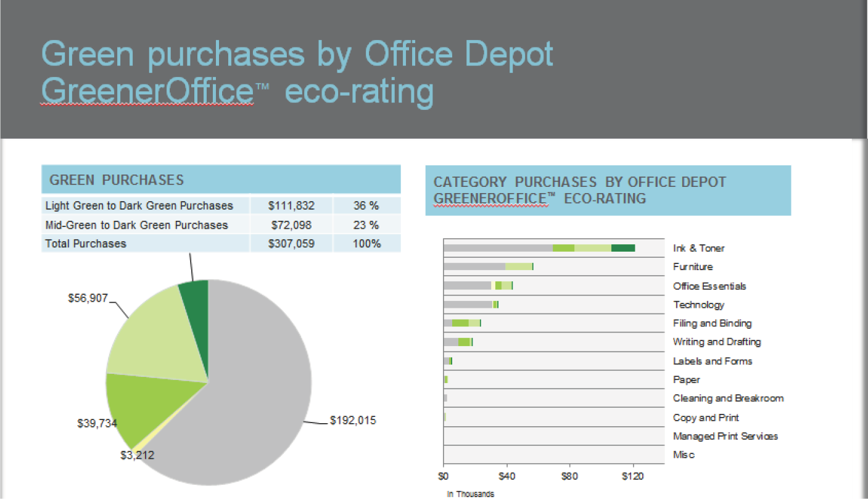Click the large gray pie slice
Screen dimensions: 868x499
pyautogui.click(x=259, y=382)
